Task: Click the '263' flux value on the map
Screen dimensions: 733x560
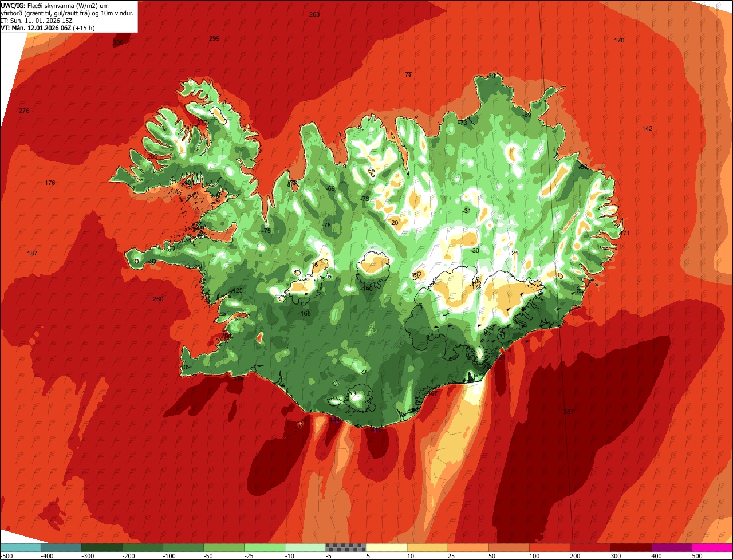Action: point(314,14)
